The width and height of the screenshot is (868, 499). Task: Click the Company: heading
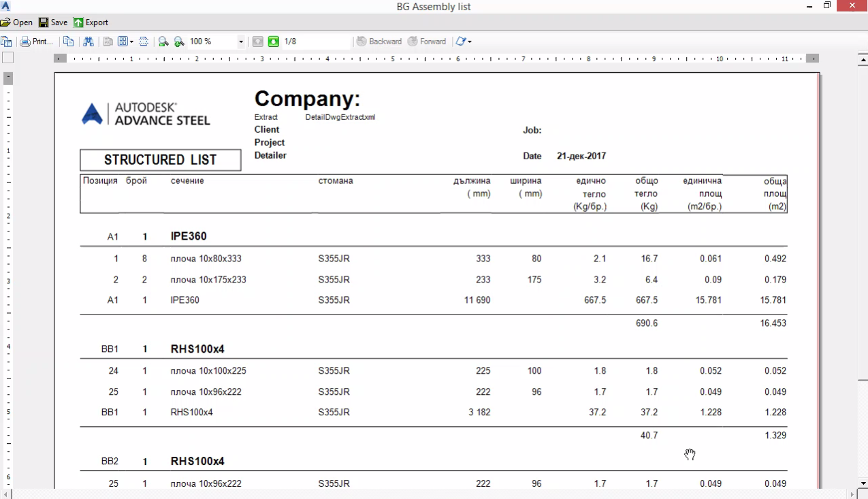coord(307,99)
